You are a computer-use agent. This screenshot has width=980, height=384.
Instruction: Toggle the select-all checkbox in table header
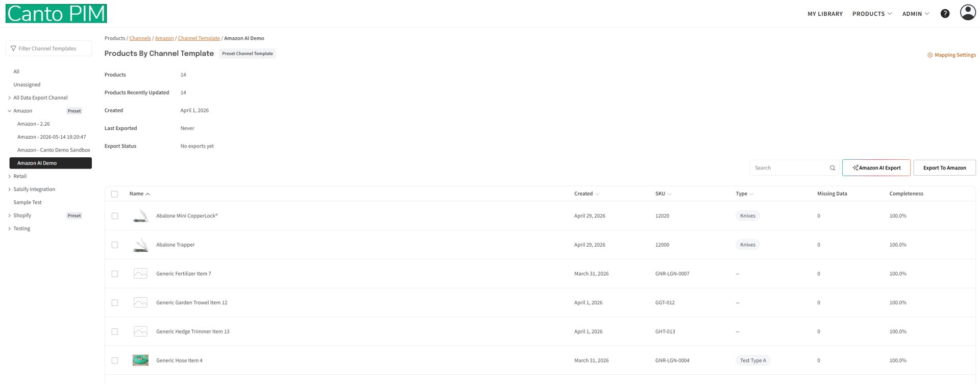click(114, 194)
